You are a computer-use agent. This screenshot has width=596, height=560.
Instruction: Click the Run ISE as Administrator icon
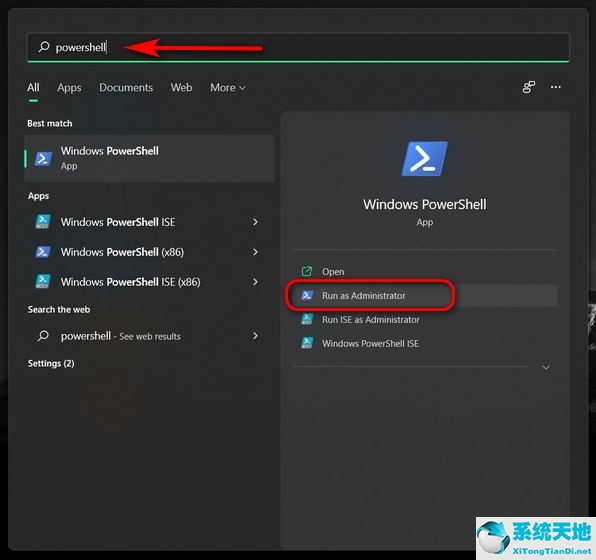(307, 319)
